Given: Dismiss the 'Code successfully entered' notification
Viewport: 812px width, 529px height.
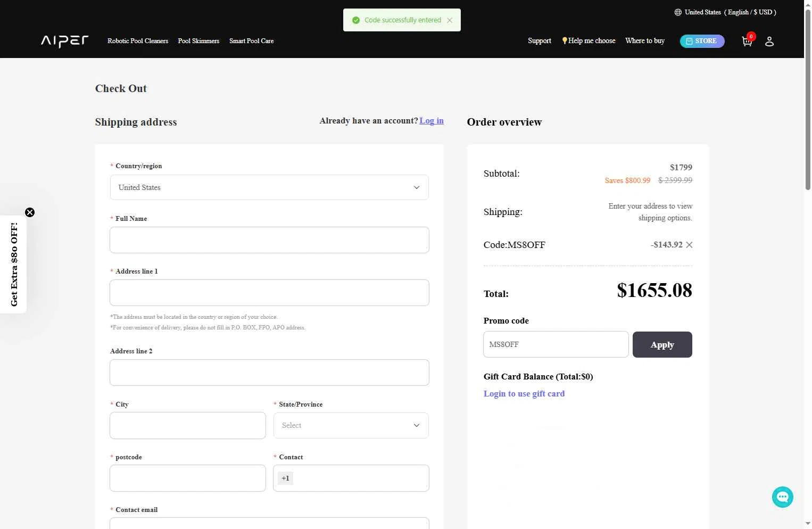Looking at the screenshot, I should tap(450, 20).
